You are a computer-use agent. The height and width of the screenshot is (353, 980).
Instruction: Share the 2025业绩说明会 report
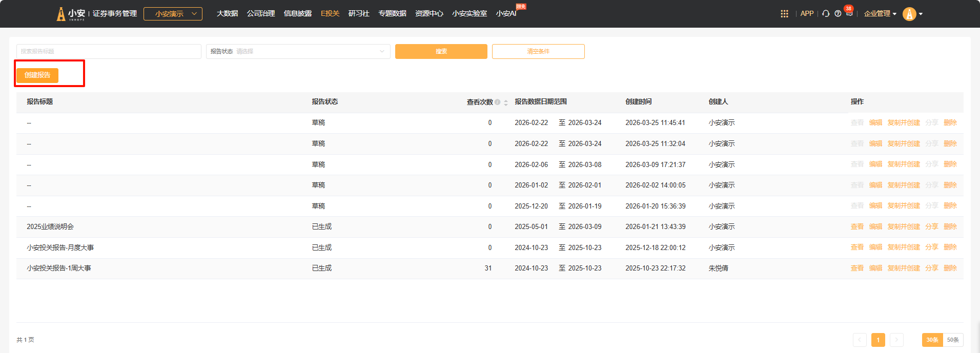(x=932, y=226)
